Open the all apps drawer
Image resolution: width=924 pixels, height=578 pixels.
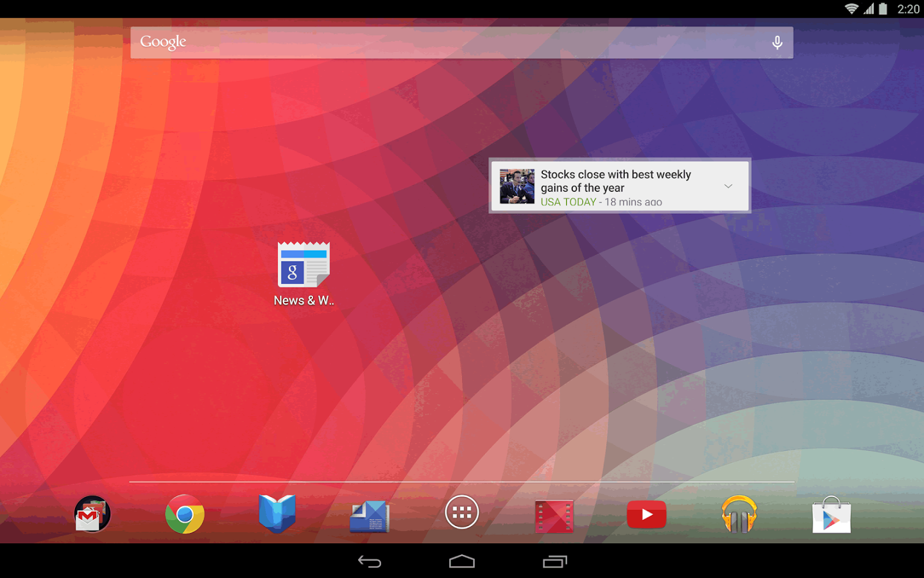(462, 512)
